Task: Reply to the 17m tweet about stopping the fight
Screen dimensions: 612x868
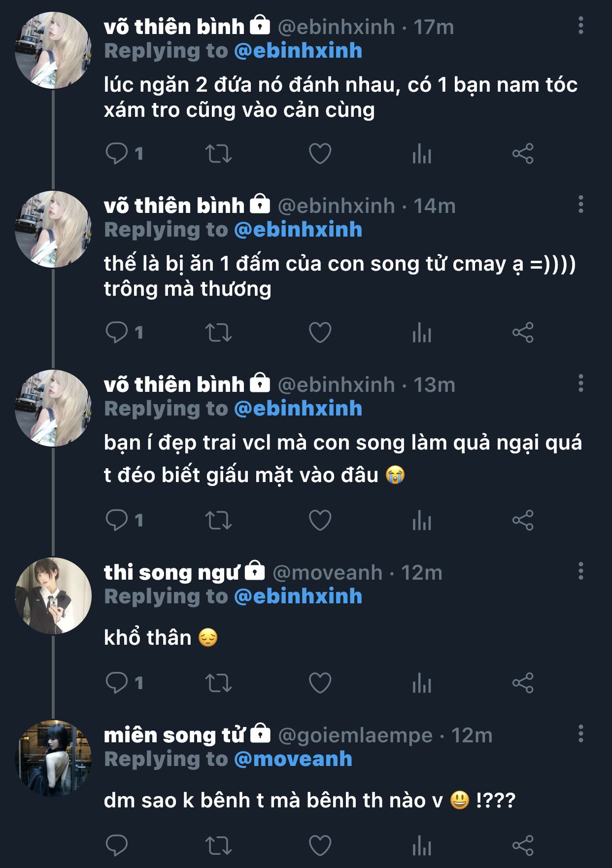Action: (117, 154)
